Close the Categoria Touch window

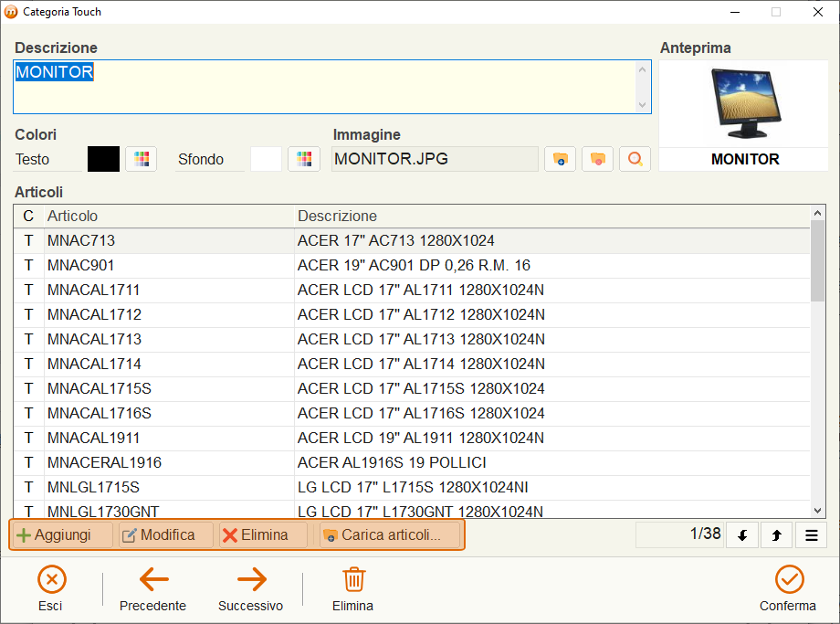(x=817, y=12)
